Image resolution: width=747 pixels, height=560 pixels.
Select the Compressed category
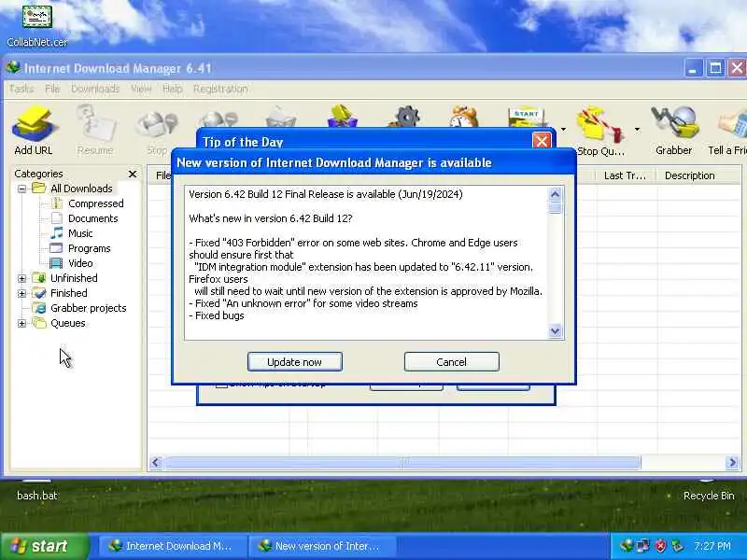96,203
